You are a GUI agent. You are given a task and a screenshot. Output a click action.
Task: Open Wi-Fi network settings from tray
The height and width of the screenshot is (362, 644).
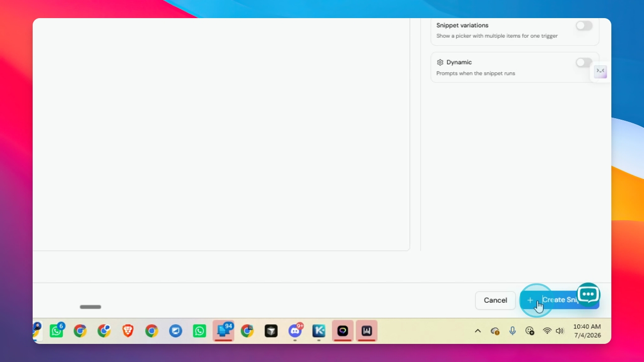tap(547, 331)
